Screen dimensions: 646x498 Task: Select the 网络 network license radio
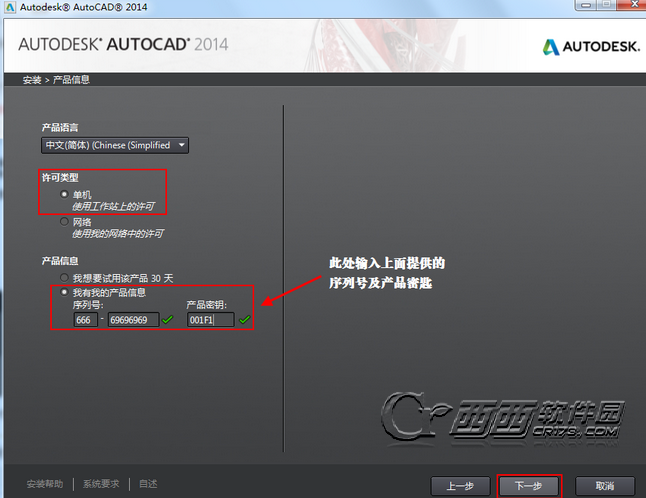tap(64, 222)
